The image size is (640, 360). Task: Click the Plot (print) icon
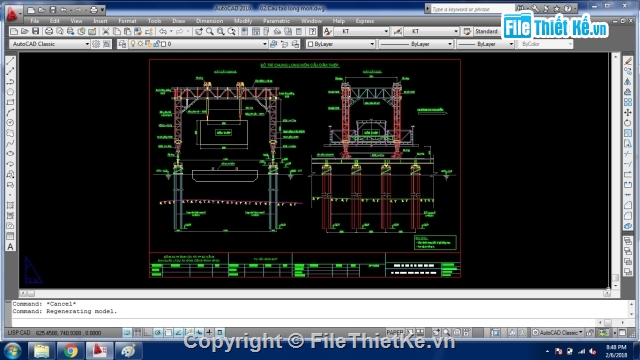tap(49, 31)
